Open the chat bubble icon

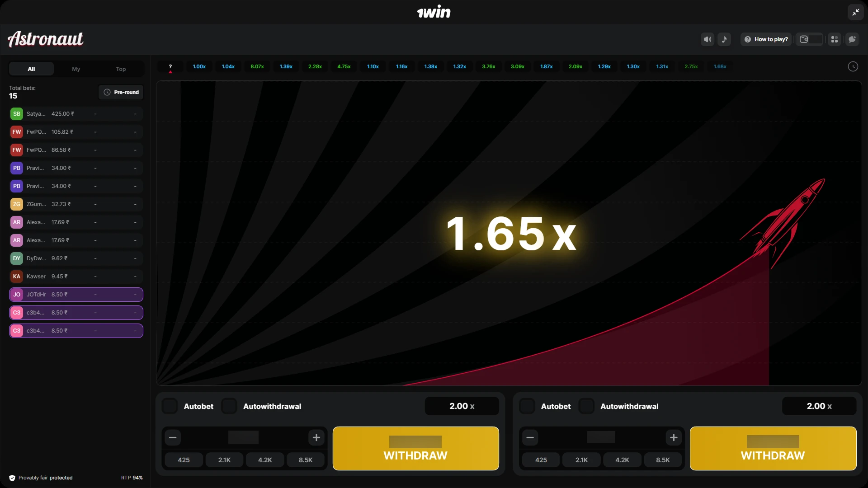(x=852, y=39)
